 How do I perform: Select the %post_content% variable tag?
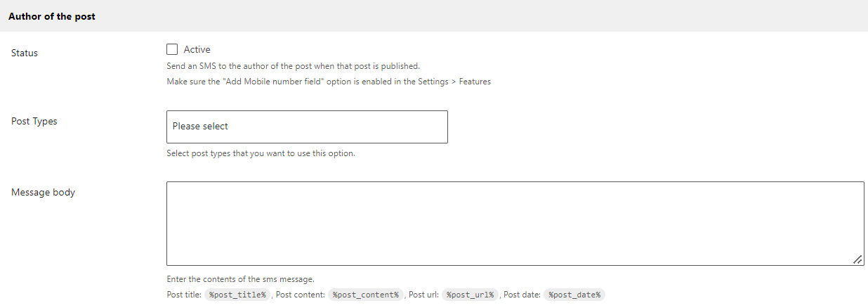coord(365,295)
